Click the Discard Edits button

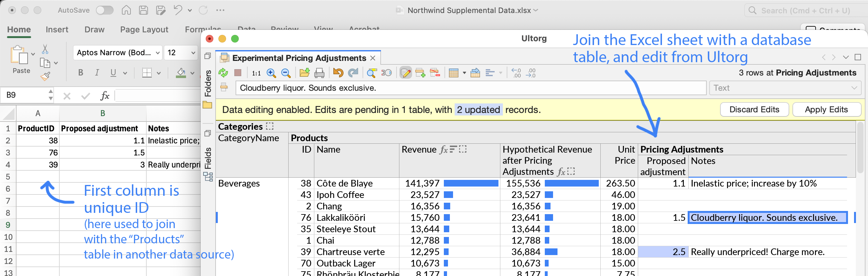click(x=754, y=110)
